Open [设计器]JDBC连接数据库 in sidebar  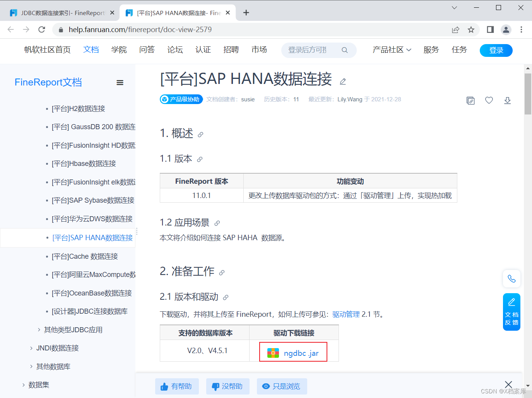[90, 311]
